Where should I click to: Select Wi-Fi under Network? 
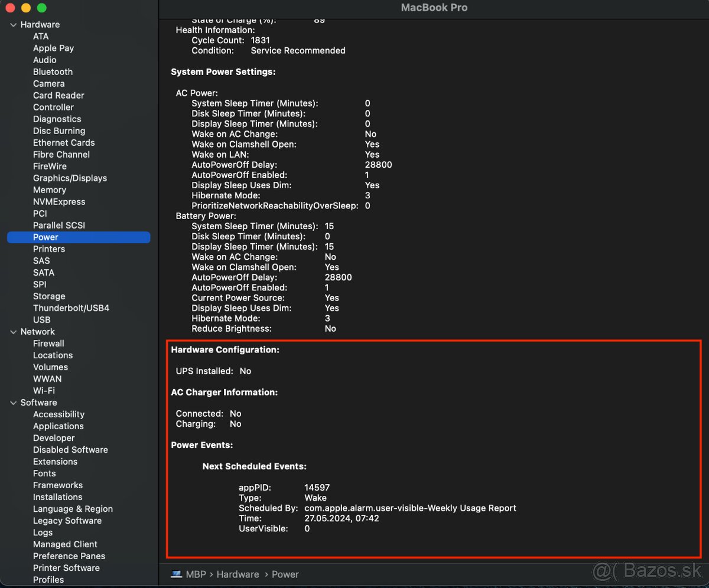(44, 391)
